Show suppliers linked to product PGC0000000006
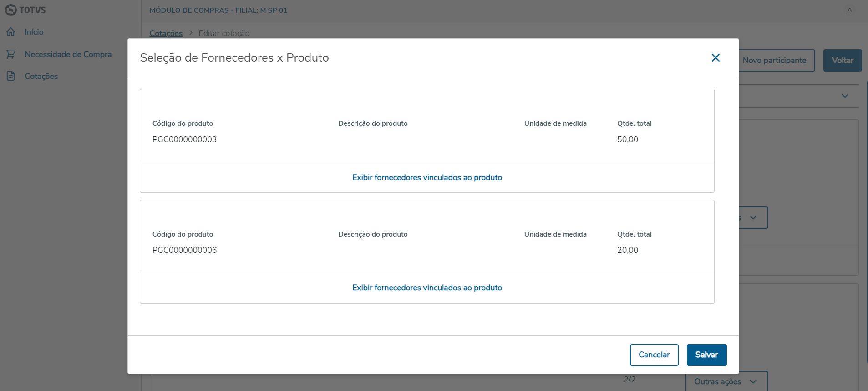Screen dimensions: 868x391 click(427, 288)
